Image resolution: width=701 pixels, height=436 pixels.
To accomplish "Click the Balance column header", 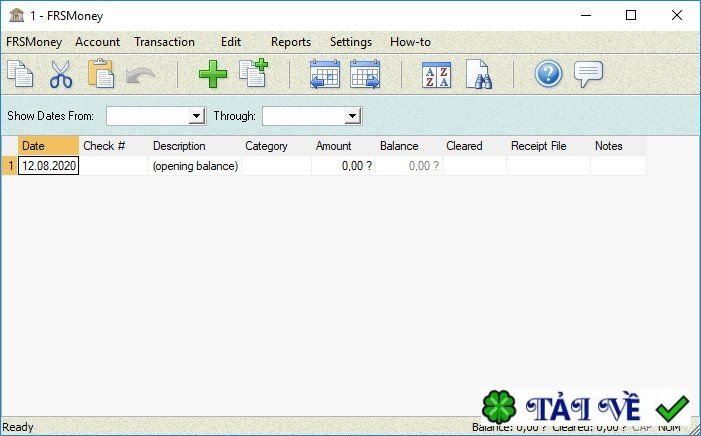I will click(409, 146).
